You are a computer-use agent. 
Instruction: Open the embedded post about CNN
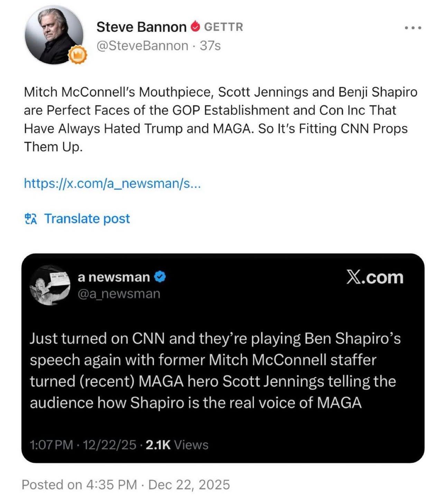point(214,370)
